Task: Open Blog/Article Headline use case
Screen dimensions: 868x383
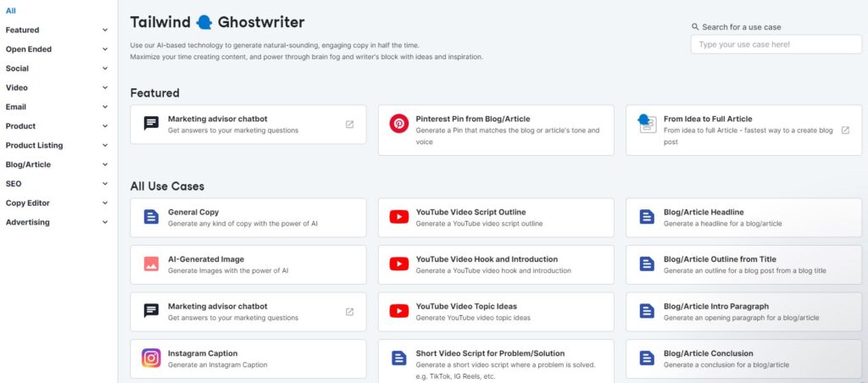Action: [x=744, y=218]
